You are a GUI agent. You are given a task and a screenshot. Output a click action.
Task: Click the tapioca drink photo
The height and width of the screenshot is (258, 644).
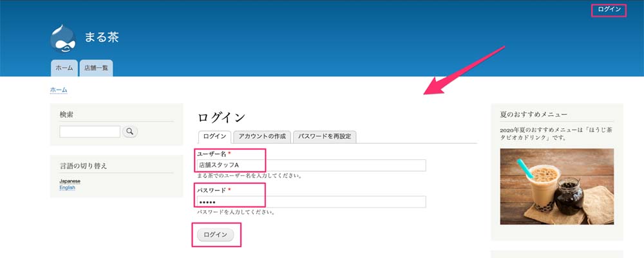click(557, 186)
